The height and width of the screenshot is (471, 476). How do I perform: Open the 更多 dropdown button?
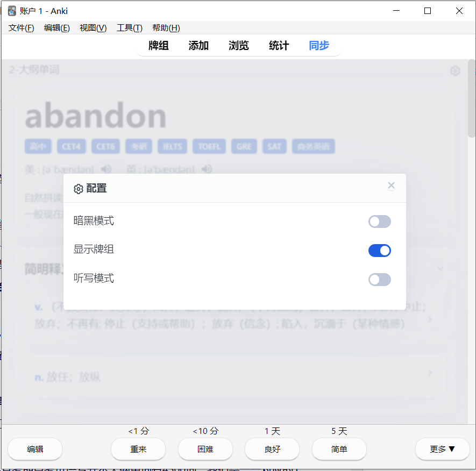pos(442,449)
